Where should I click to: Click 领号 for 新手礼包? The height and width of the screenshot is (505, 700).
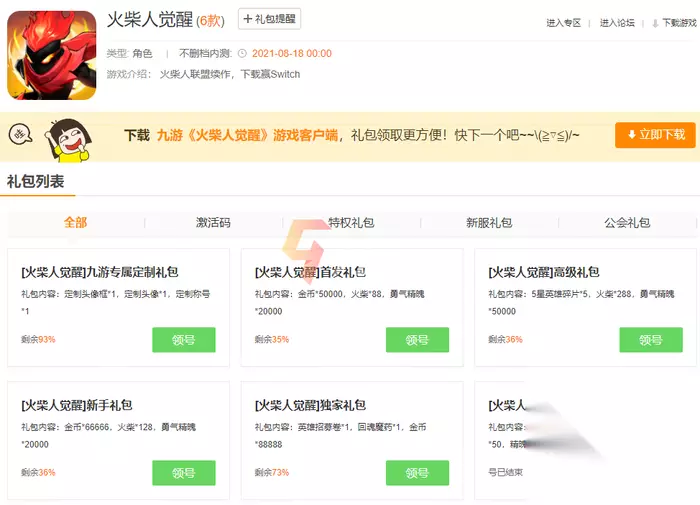(x=183, y=473)
